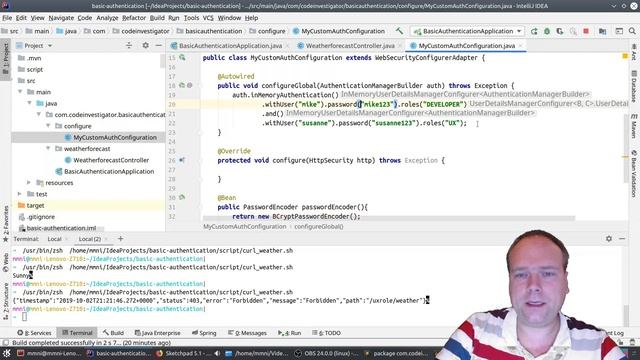The height and width of the screenshot is (360, 640).
Task: Open the Favorites side tool window
Action: point(6,223)
